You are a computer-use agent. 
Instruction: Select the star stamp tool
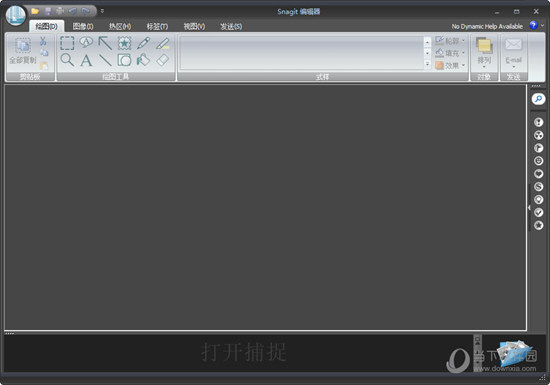point(124,43)
